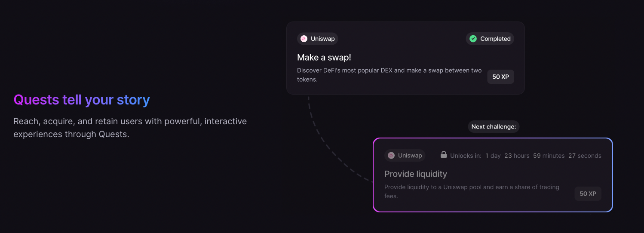Click the Unlocks in: countdown label
Viewport: 644px width, 233px height.
pyautogui.click(x=466, y=156)
